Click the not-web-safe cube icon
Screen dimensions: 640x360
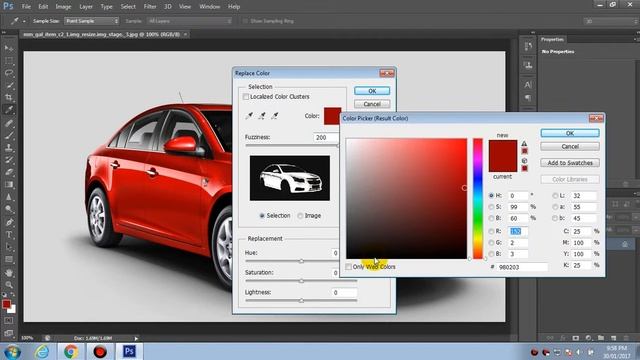click(x=524, y=161)
